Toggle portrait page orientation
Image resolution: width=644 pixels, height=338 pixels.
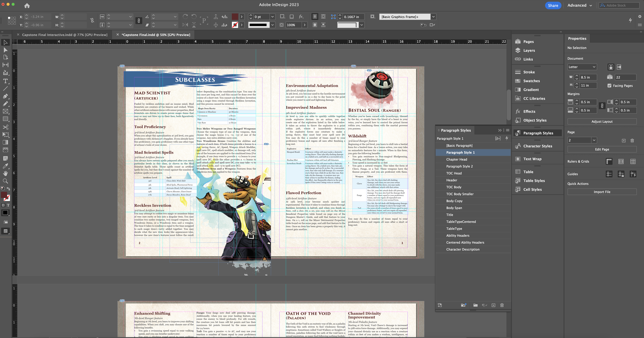click(x=611, y=67)
